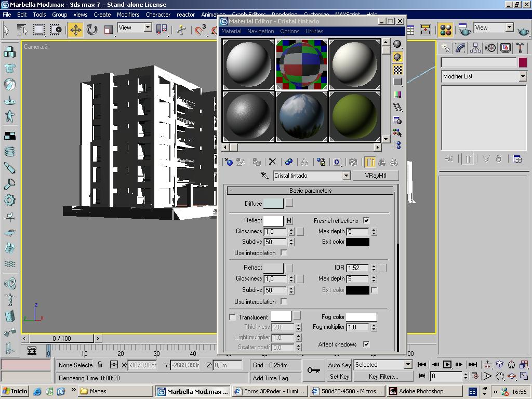The height and width of the screenshot is (399, 532).
Task: Open the Utilities hammer command panel tab
Action: pos(520,48)
